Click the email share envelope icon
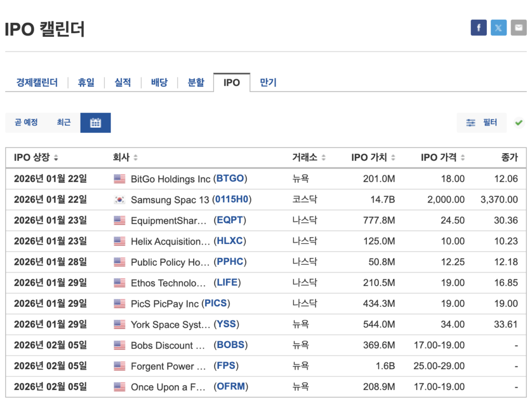 tap(518, 28)
